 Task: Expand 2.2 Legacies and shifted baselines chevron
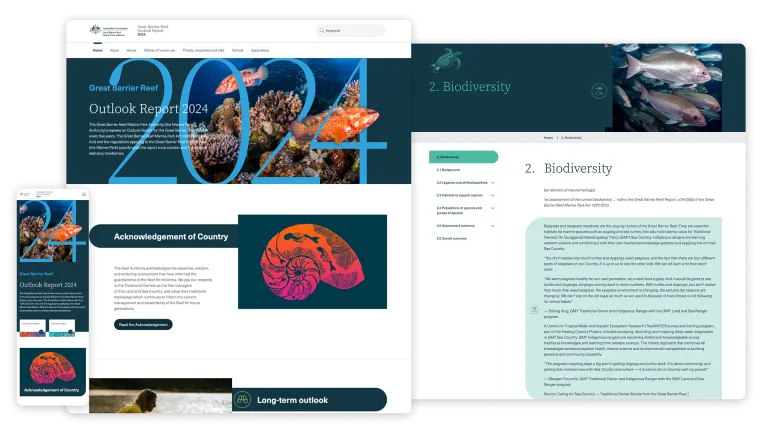pyautogui.click(x=493, y=183)
